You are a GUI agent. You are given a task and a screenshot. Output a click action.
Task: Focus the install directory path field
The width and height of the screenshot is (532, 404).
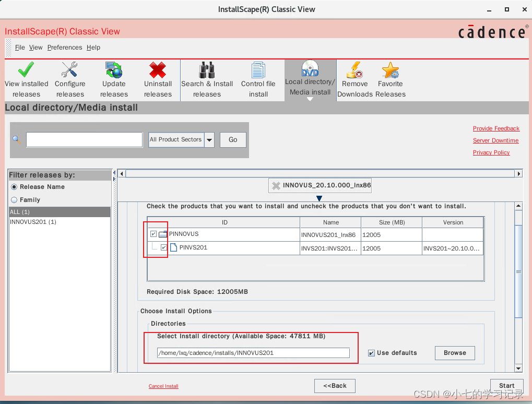(253, 353)
